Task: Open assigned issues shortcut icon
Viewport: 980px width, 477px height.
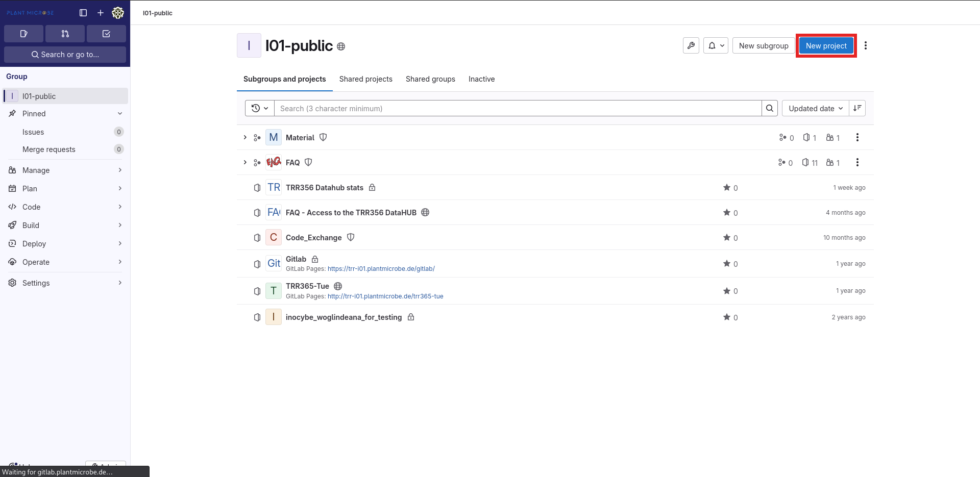Action: coord(23,34)
